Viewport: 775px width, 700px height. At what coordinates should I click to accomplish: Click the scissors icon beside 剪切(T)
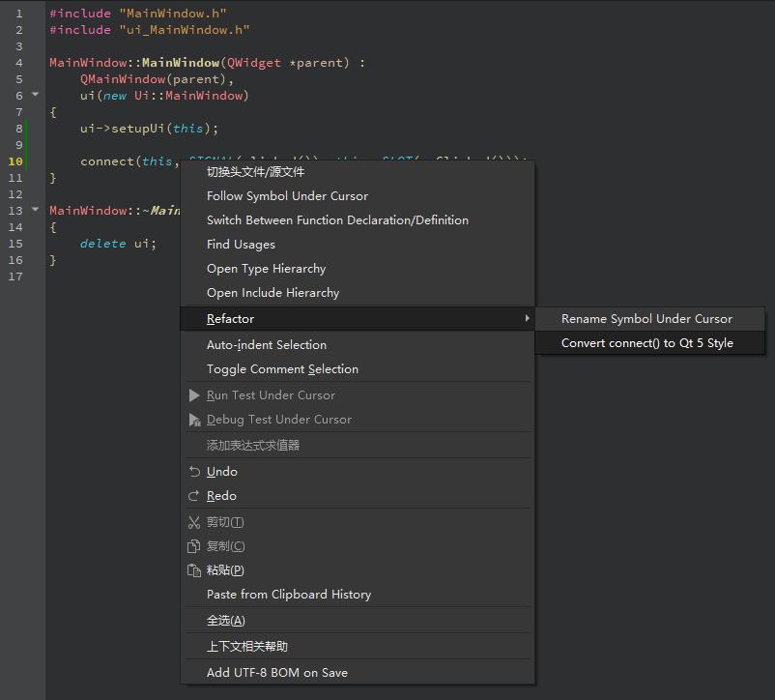coord(194,522)
